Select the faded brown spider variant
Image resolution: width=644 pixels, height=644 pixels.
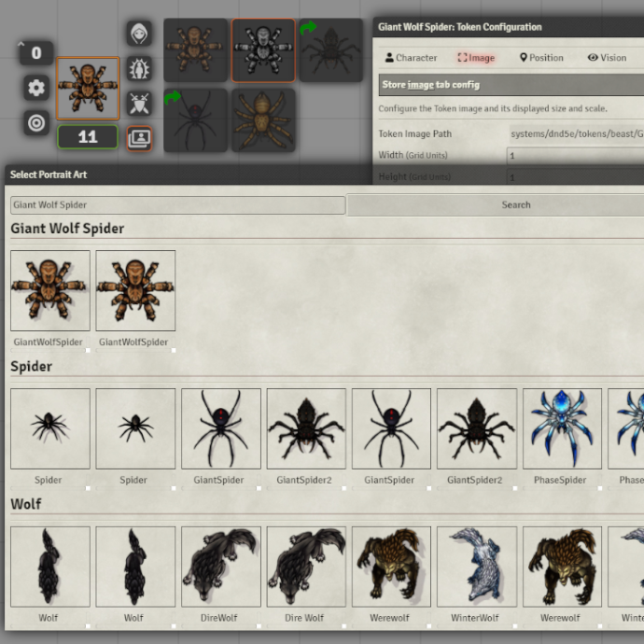click(x=195, y=50)
